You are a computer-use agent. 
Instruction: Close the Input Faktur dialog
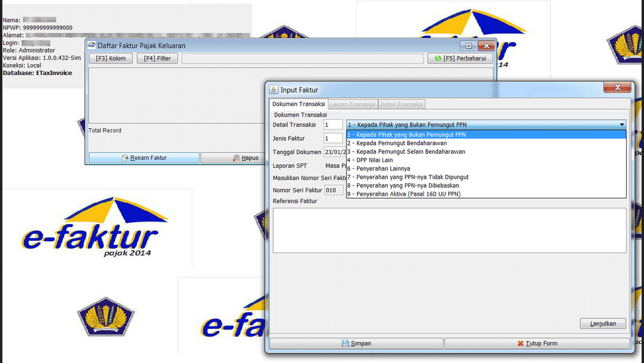[x=617, y=87]
